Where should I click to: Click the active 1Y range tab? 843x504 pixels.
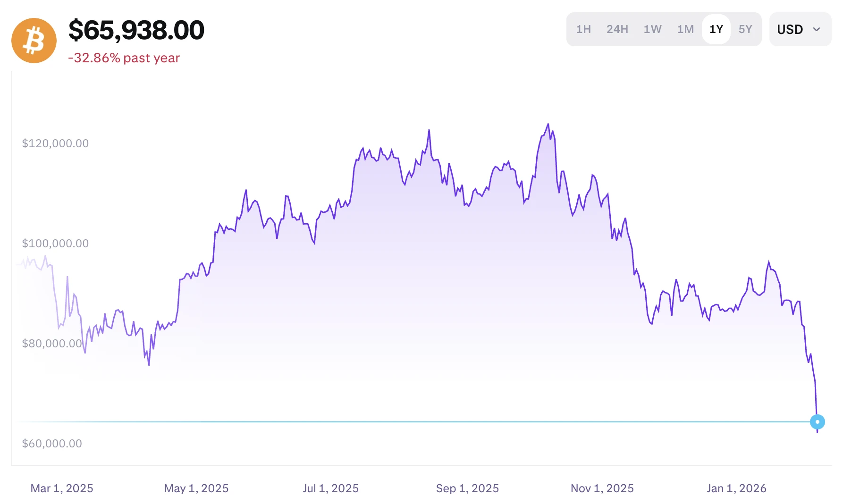coord(716,29)
